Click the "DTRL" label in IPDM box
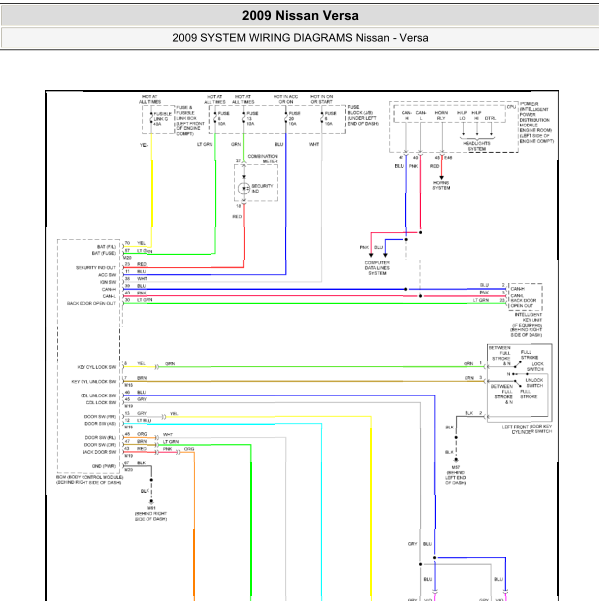The width and height of the screenshot is (599, 601). [x=491, y=118]
